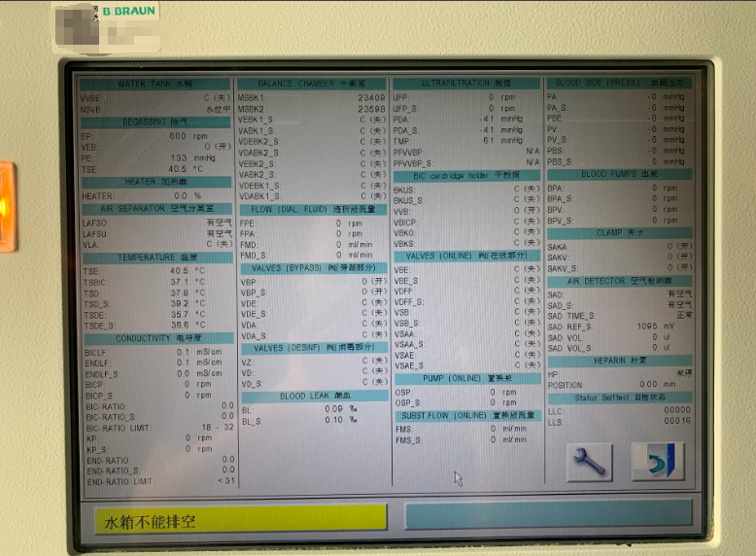This screenshot has width=756, height=556.
Task: Select the FLOW (DIAL. FLUID) header
Action: click(314, 209)
